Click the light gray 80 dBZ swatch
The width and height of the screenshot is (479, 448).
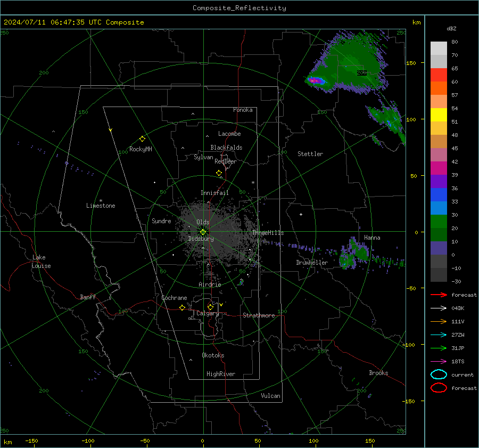[x=439, y=48]
